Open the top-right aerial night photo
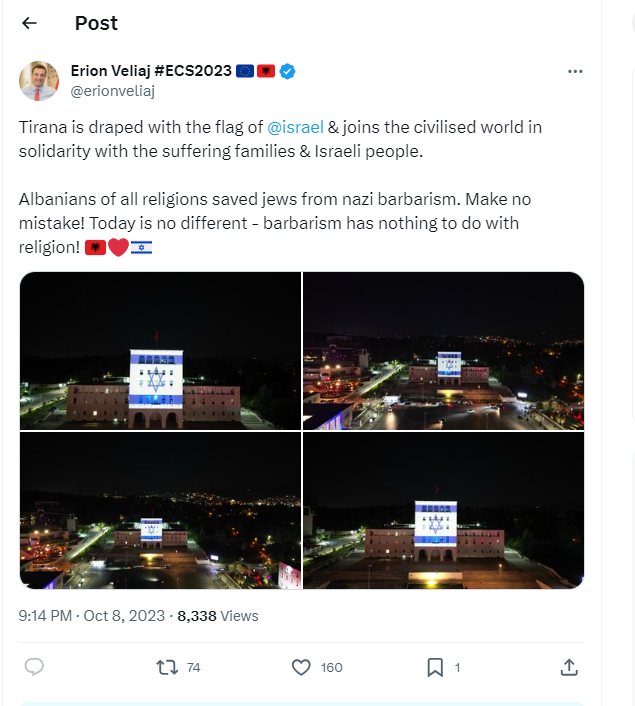Screen dimensions: 635x706 pyautogui.click(x=443, y=351)
